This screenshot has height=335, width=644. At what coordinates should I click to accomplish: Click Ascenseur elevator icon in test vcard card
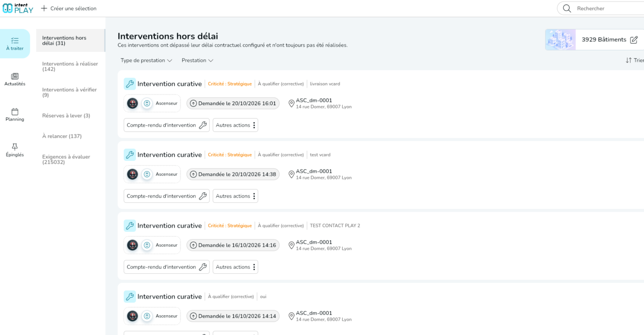147,174
